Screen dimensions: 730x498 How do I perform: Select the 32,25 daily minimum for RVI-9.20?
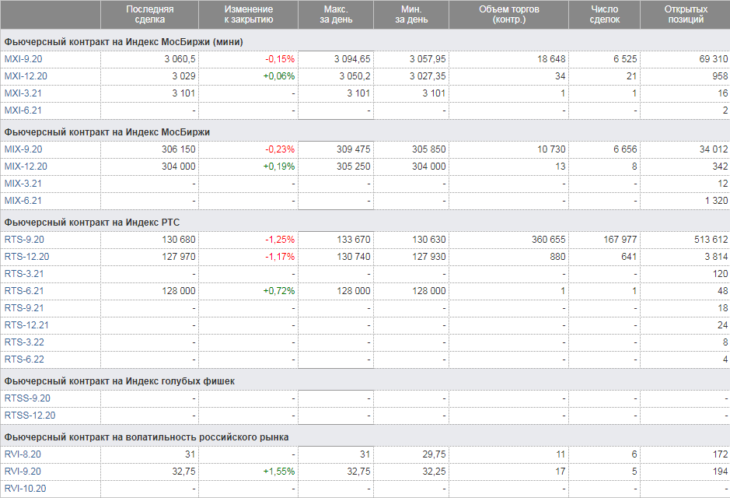point(434,471)
